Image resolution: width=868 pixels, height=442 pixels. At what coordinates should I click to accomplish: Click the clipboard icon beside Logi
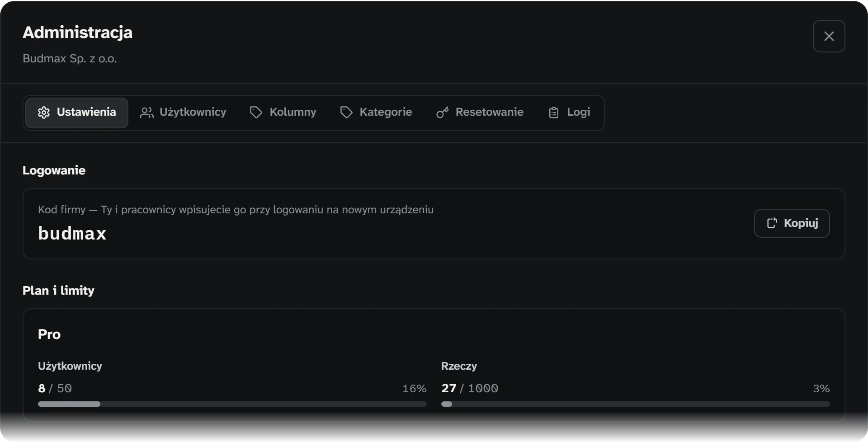[554, 113]
